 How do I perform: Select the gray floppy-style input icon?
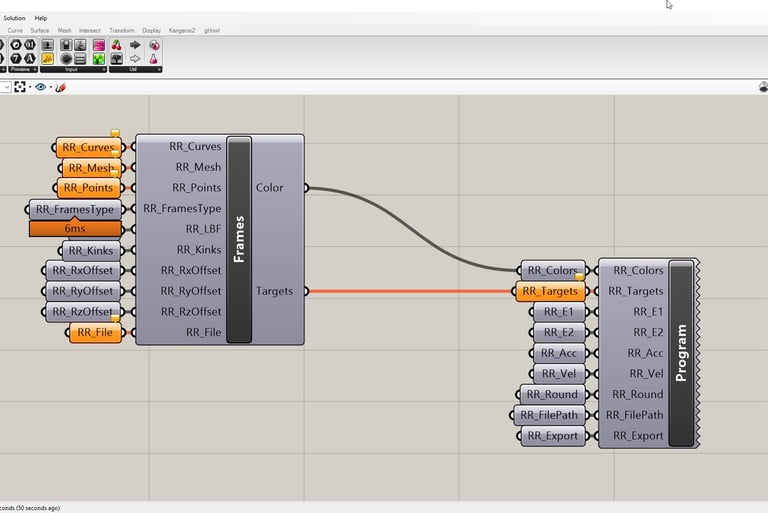pyautogui.click(x=66, y=45)
